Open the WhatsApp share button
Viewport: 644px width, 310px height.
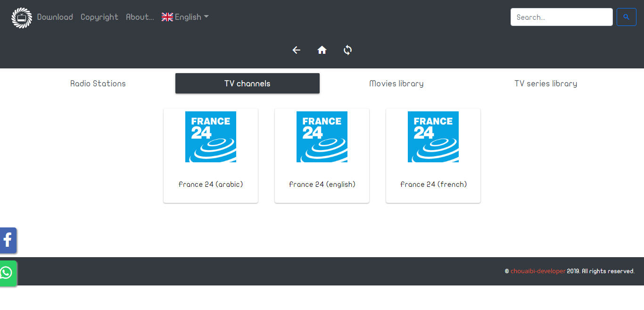click(8, 273)
